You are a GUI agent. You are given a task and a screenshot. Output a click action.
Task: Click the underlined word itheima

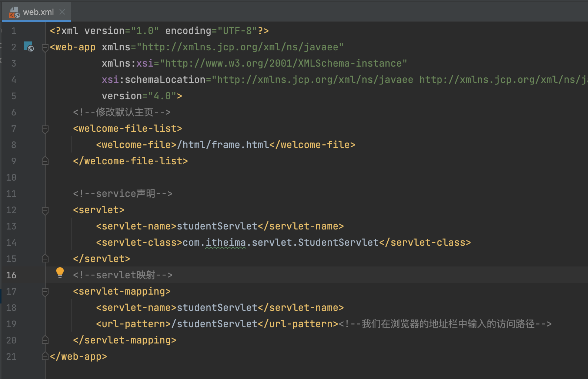click(225, 242)
